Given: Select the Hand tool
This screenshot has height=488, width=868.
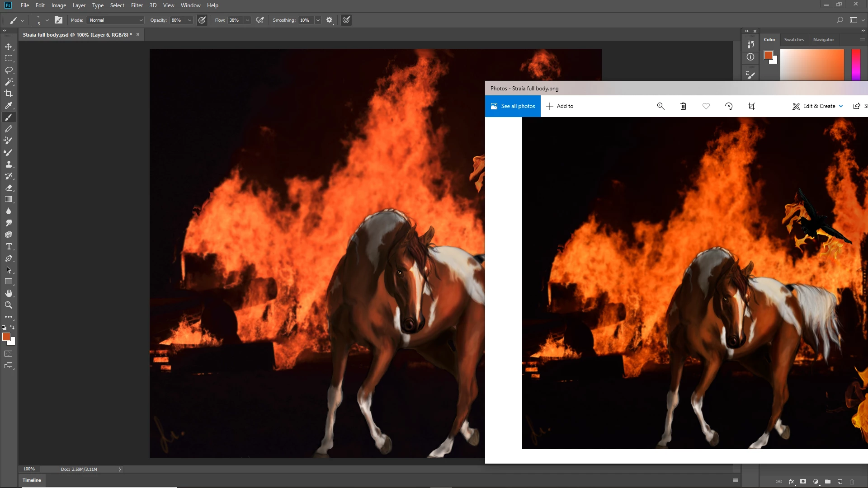Looking at the screenshot, I should (9, 293).
